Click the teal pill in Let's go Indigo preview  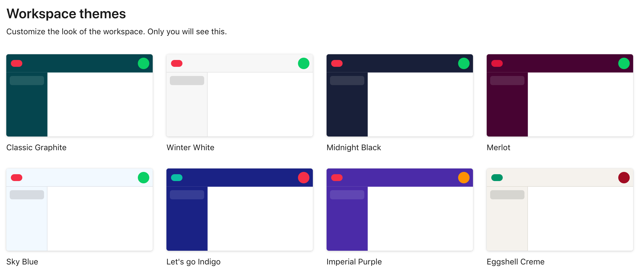point(176,178)
